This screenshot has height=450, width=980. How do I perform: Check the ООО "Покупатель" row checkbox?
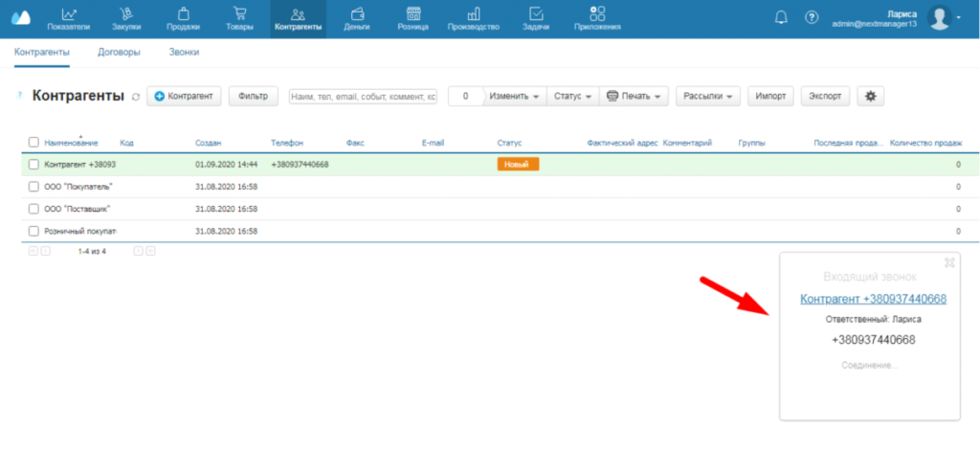[33, 187]
